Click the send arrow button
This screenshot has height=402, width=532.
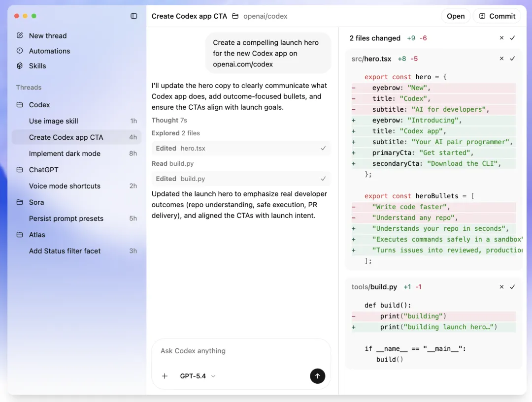tap(317, 376)
